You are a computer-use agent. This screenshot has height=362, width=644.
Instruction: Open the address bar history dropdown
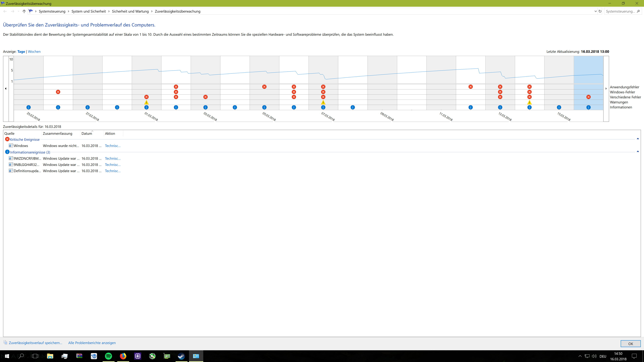click(x=596, y=11)
